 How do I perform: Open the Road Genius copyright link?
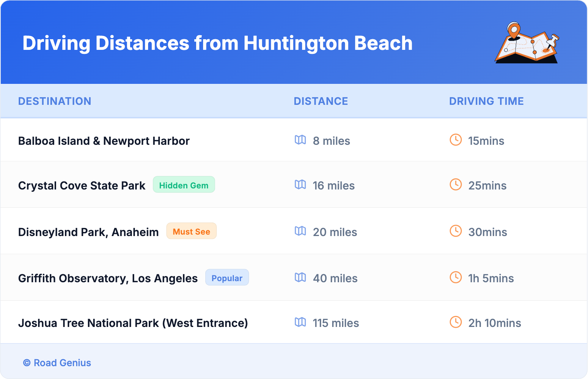point(57,363)
